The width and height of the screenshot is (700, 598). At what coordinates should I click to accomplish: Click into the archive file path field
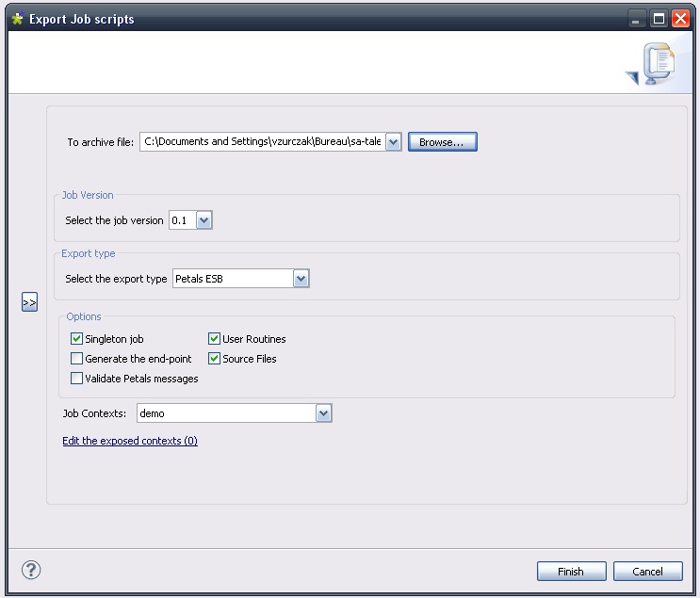(x=262, y=142)
